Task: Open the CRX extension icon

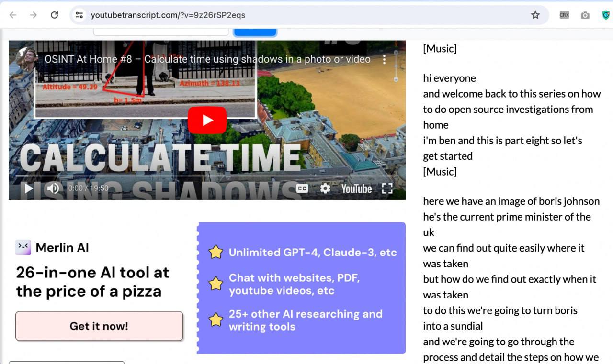Action: point(564,15)
